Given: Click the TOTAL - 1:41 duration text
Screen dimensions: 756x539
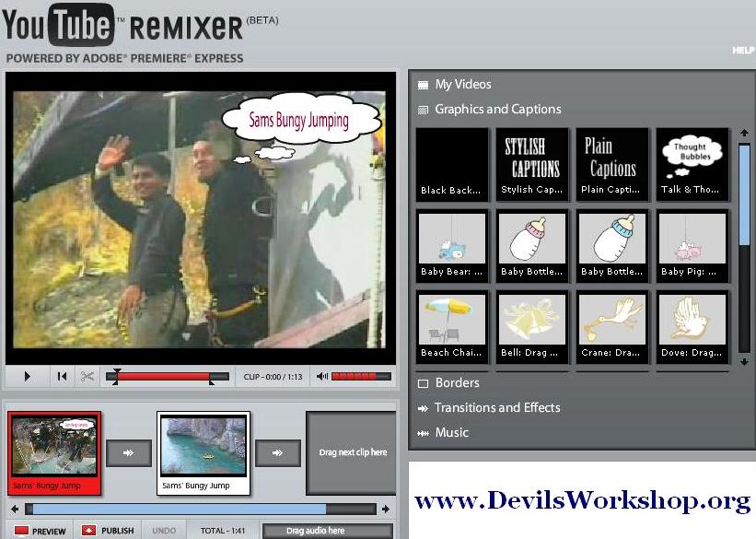Looking at the screenshot, I should pos(223,531).
